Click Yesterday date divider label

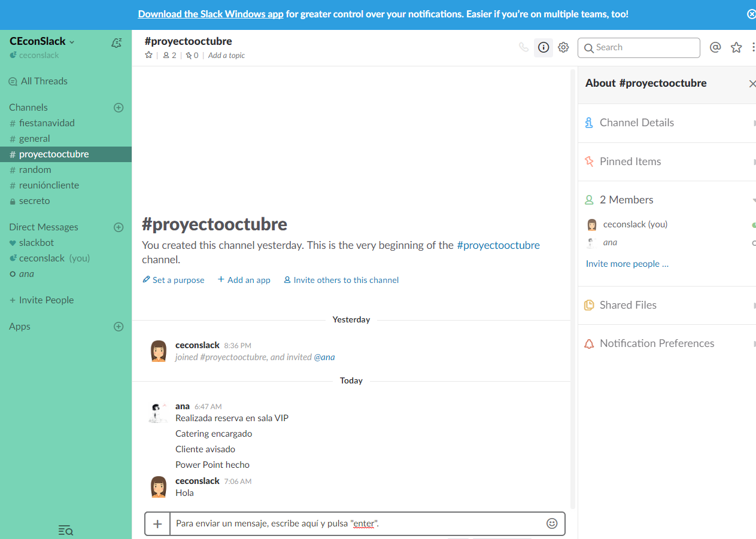click(x=351, y=319)
